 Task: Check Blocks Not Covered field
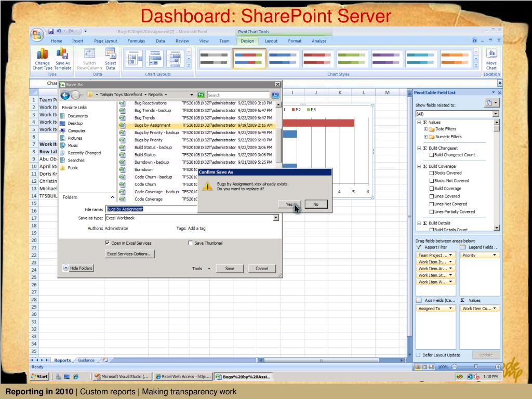[432, 181]
